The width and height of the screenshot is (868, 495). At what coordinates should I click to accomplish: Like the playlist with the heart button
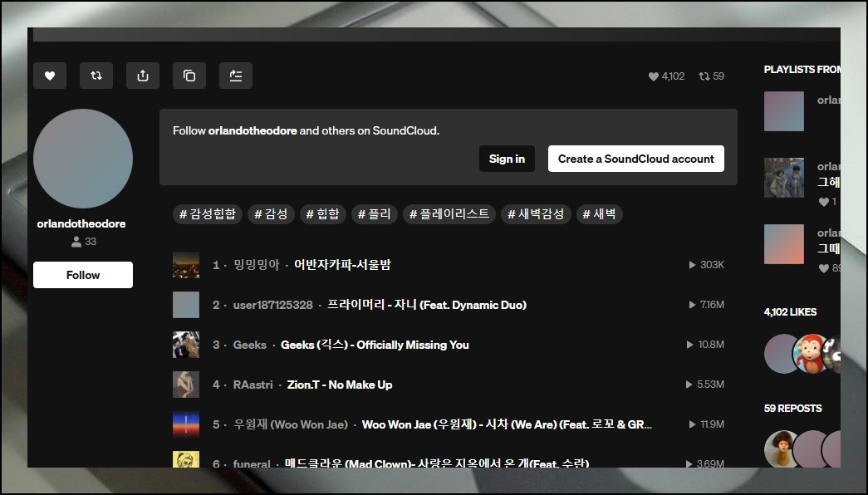tap(50, 76)
